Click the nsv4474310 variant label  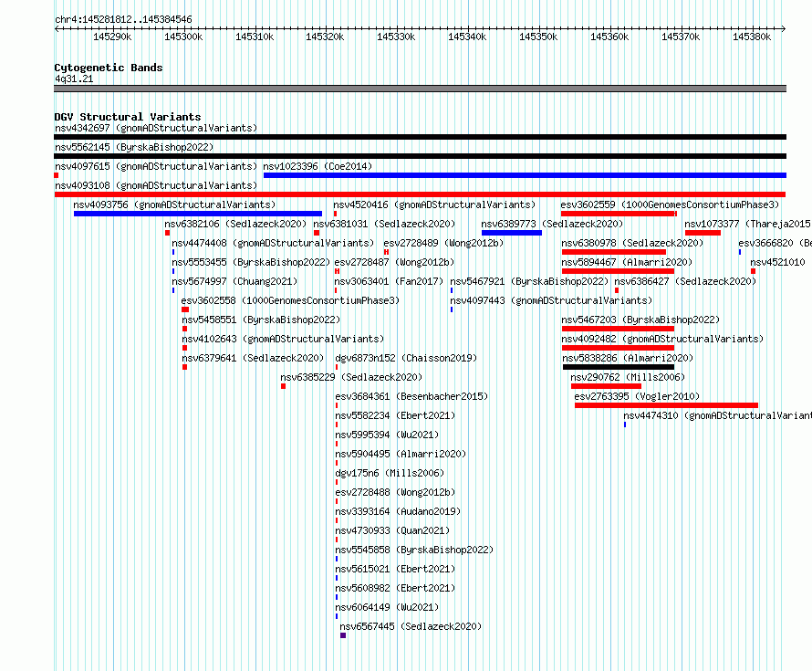pyautogui.click(x=717, y=415)
